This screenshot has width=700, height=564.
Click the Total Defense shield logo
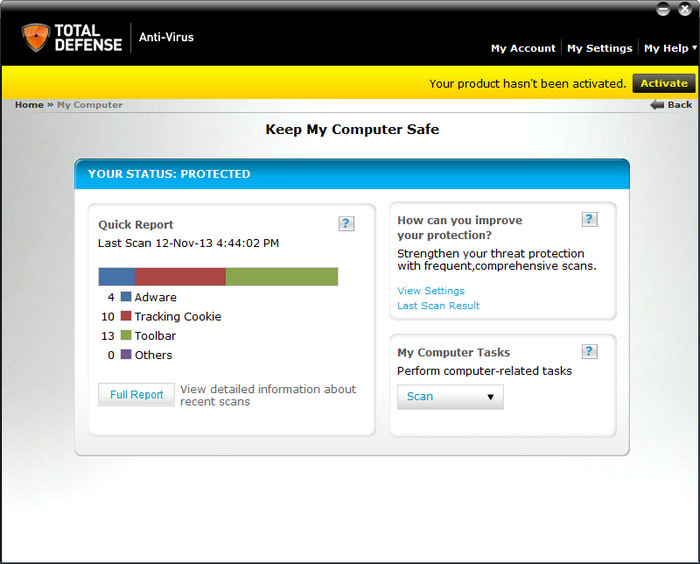[x=36, y=38]
